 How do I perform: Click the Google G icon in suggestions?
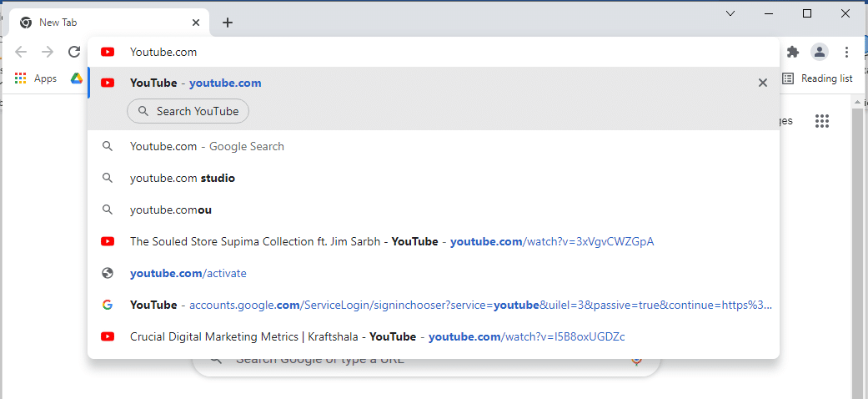pos(108,305)
